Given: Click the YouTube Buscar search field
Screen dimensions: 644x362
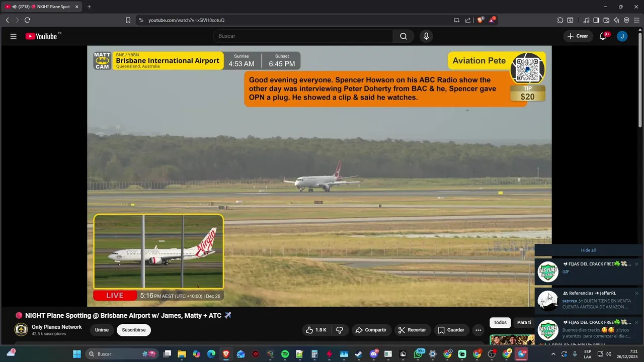Looking at the screenshot, I should (x=303, y=36).
